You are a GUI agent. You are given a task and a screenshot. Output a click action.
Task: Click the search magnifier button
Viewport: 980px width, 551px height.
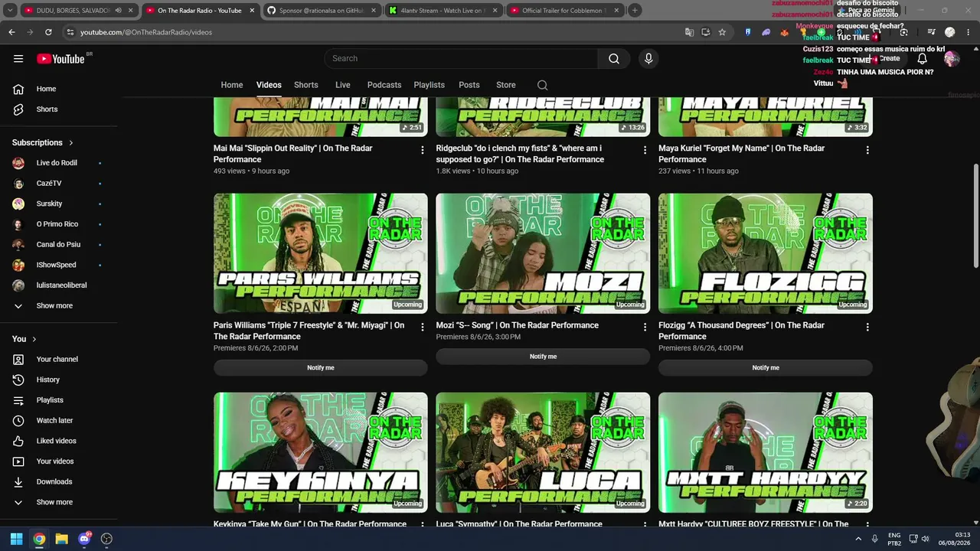click(614, 59)
